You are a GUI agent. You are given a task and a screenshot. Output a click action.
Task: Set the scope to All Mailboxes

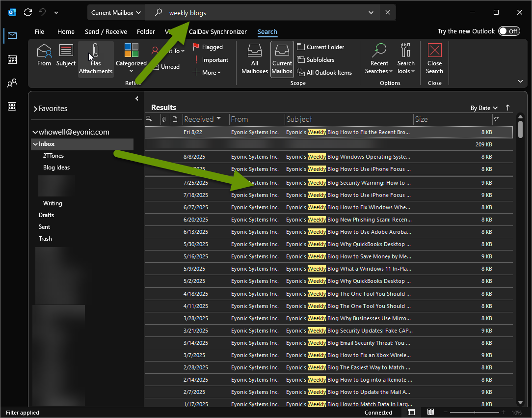point(254,59)
